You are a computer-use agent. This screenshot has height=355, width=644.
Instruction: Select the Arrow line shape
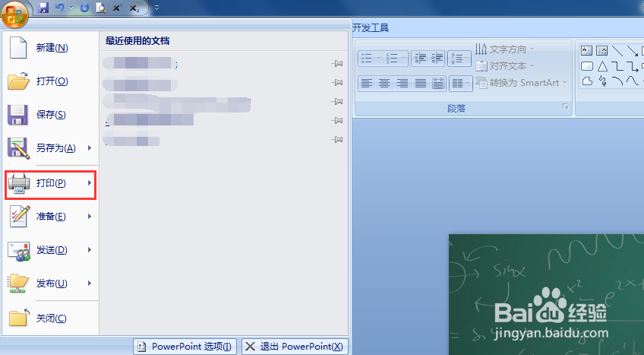(633, 50)
